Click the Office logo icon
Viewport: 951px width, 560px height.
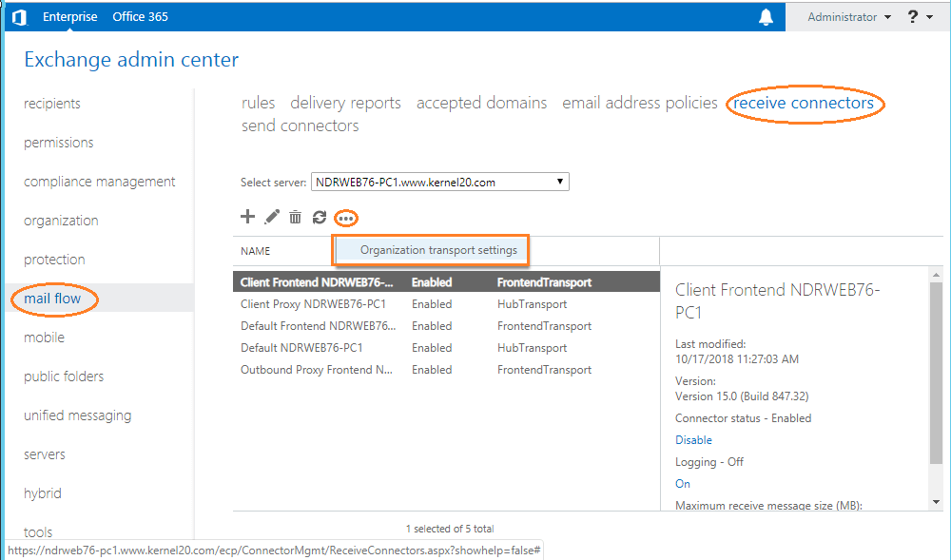pos(19,17)
